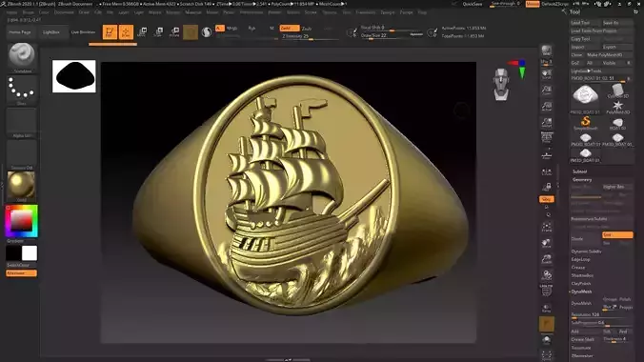Expand the ShadowBox subsection
Image resolution: width=644 pixels, height=362 pixels.
click(x=582, y=275)
